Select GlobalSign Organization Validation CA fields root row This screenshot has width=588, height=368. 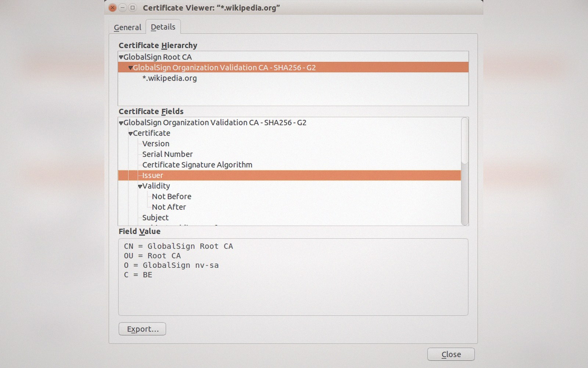click(x=215, y=123)
